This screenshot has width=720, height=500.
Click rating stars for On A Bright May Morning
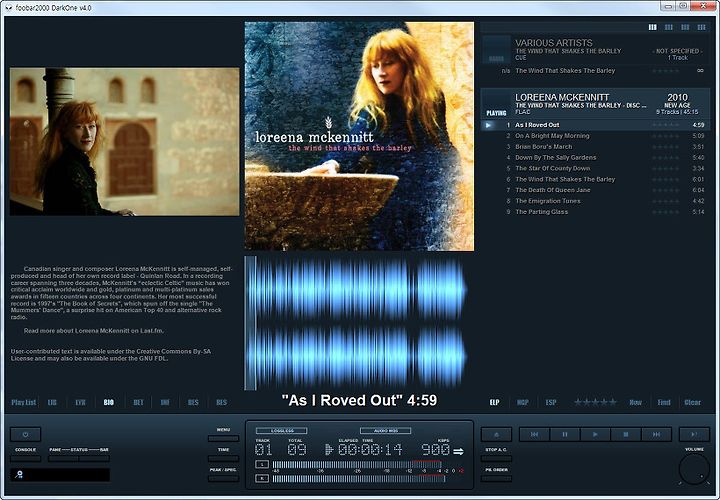665,136
